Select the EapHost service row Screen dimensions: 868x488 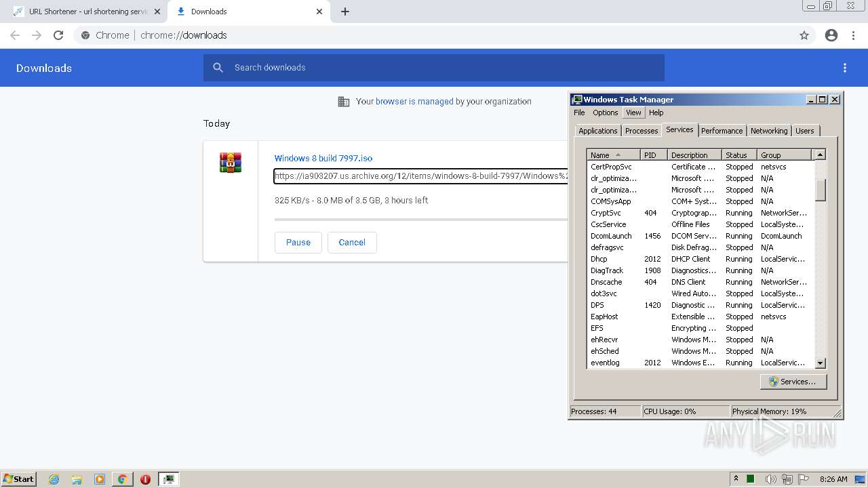(701, 317)
